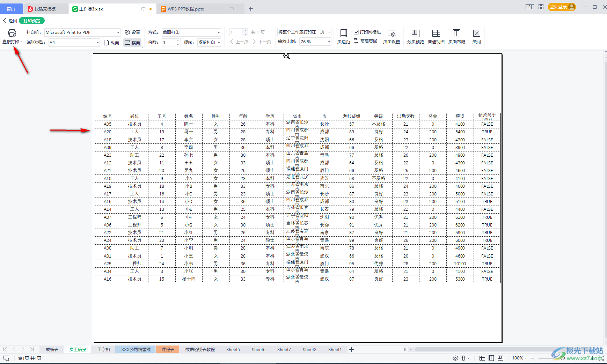Open the Sheet5 sheet tab
607x364 pixels.
point(233,349)
